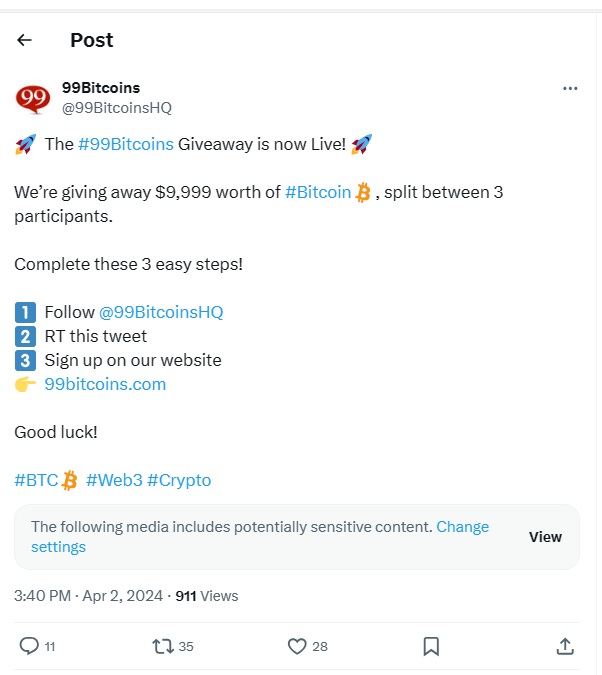The height and width of the screenshot is (675, 602).
Task: Open the #99Bitcoins hashtag
Action: pyautogui.click(x=125, y=144)
